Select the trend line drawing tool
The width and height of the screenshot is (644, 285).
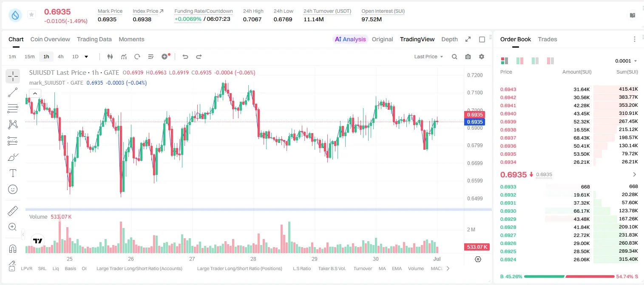[x=13, y=92]
